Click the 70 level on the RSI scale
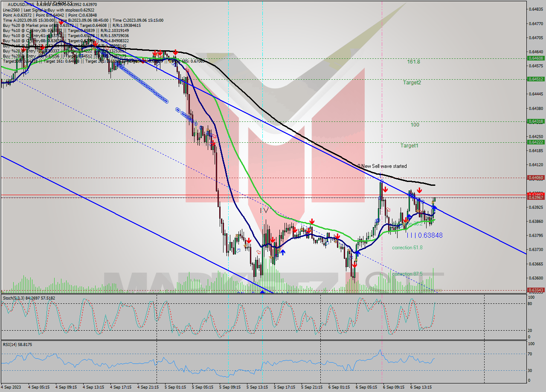Image resolution: width=546 pixels, height=392 pixels. tap(530, 354)
